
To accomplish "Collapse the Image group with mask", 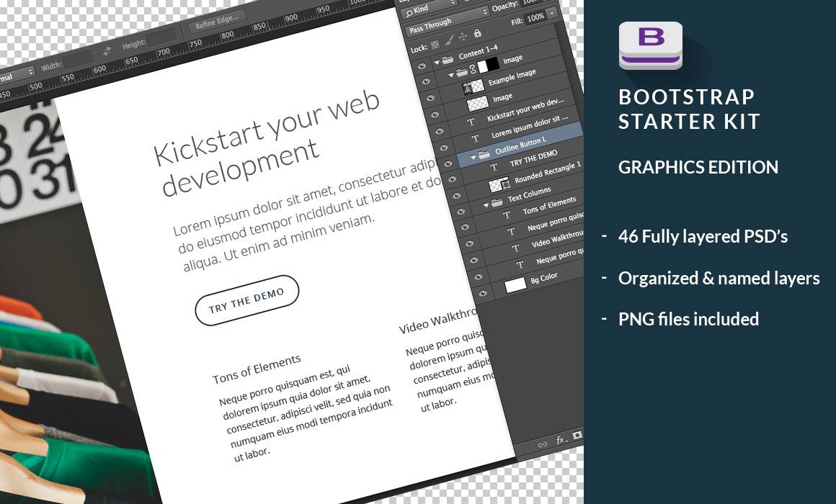I will click(450, 75).
